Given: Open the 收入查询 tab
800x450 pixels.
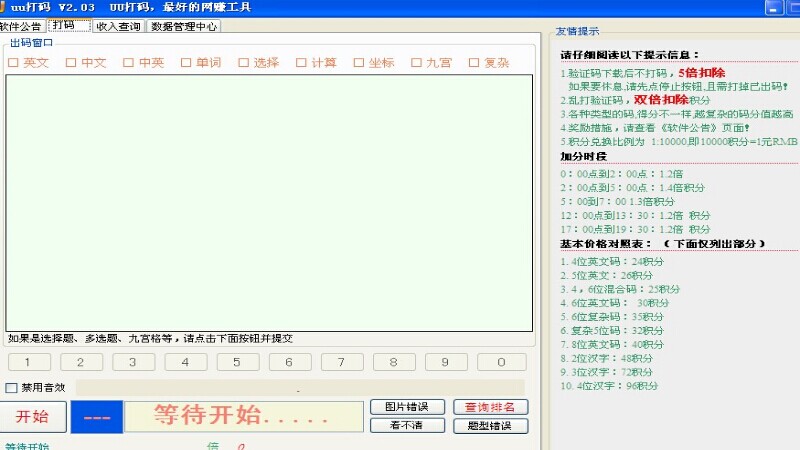Looking at the screenshot, I should pyautogui.click(x=119, y=26).
